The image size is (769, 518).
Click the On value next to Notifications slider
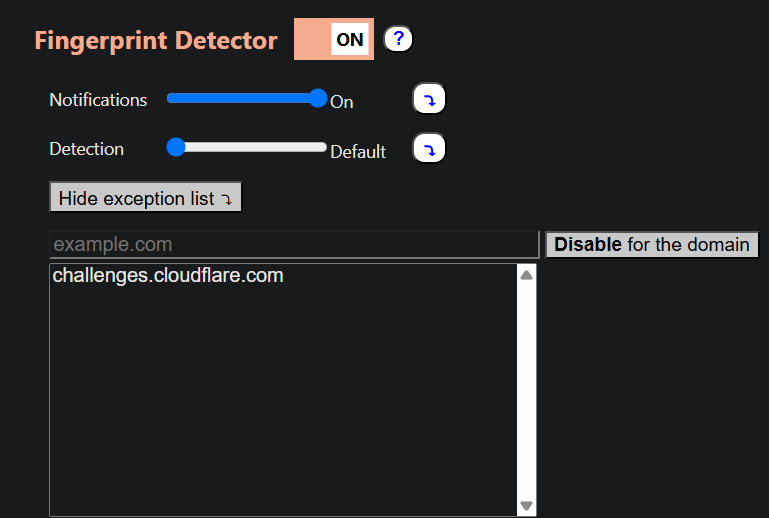click(x=341, y=102)
